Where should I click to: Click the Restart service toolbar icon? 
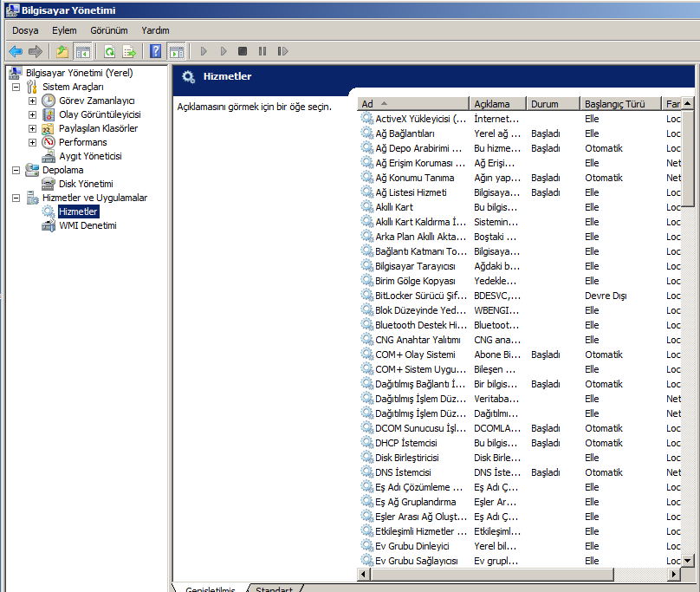282,51
